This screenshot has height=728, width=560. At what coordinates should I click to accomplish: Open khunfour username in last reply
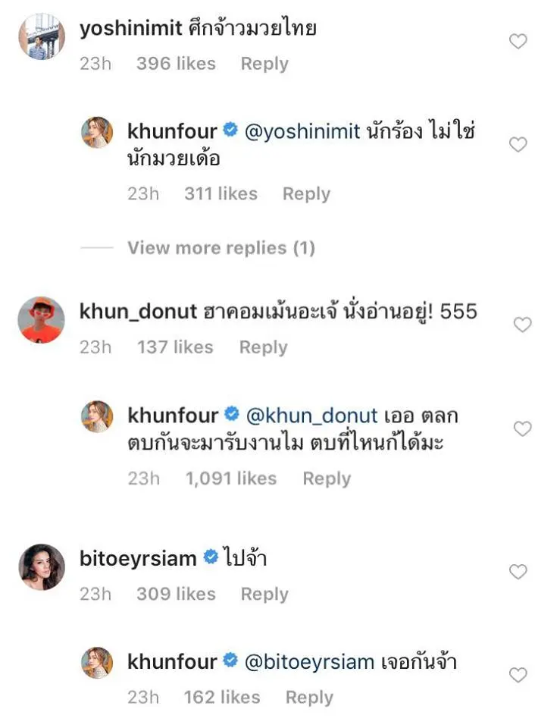[172, 661]
